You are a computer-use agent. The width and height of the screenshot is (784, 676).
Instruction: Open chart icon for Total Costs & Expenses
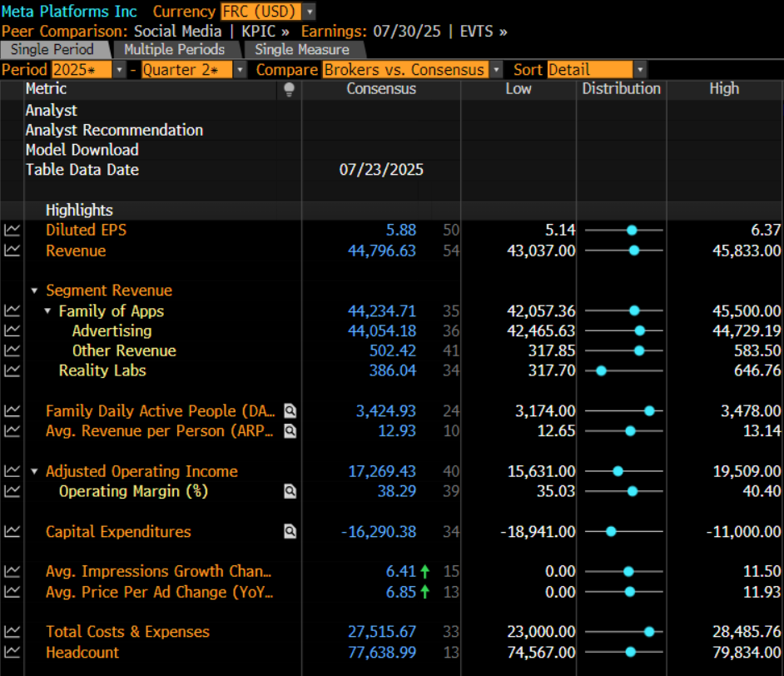[12, 632]
